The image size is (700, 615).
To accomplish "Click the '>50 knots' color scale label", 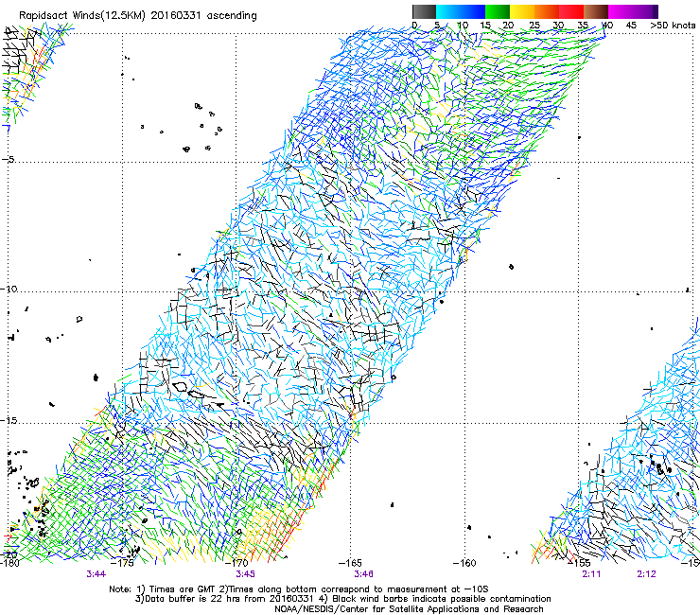I will click(673, 26).
